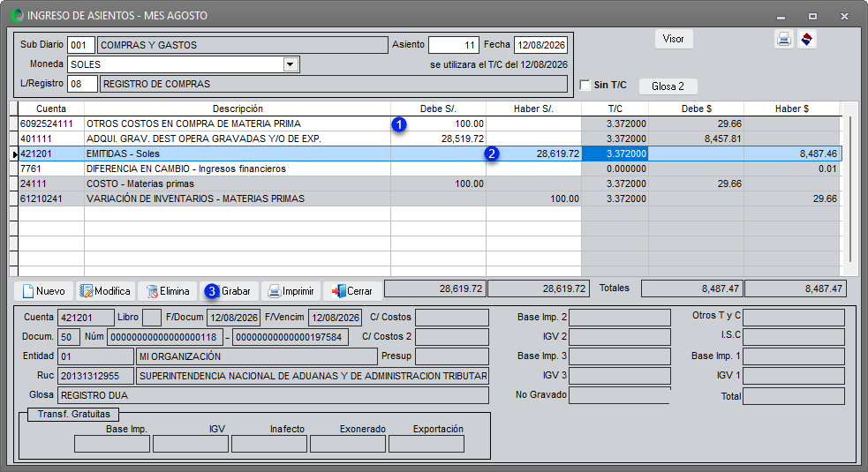Click the IGV 2 field
Image resolution: width=868 pixels, height=472 pixels.
click(x=620, y=337)
